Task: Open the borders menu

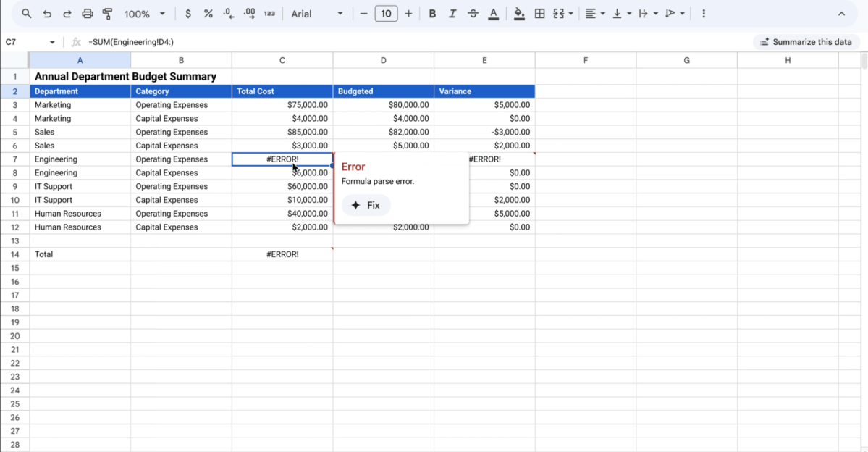Action: coord(539,13)
